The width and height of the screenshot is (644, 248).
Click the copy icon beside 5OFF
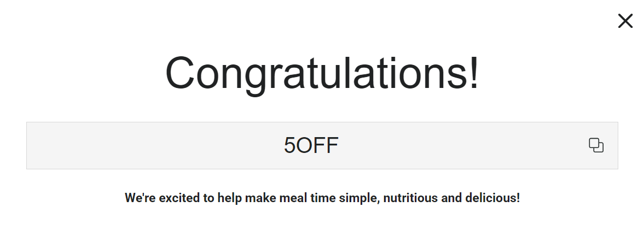pyautogui.click(x=596, y=145)
